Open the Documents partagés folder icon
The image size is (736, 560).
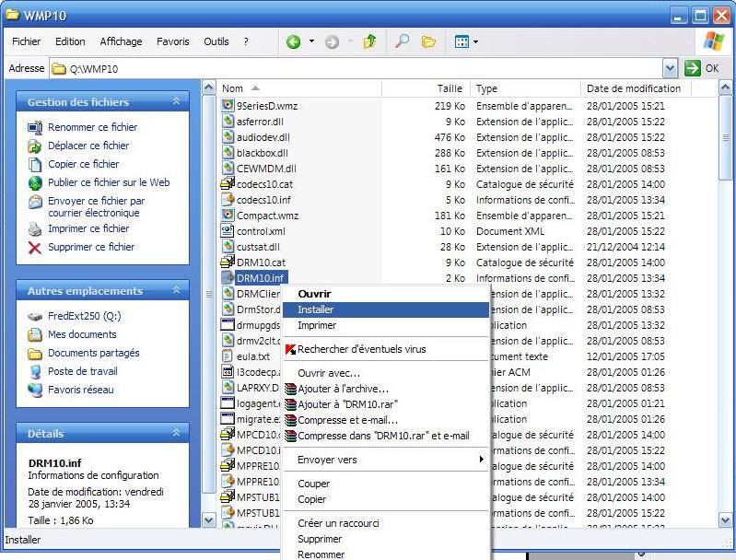point(35,354)
